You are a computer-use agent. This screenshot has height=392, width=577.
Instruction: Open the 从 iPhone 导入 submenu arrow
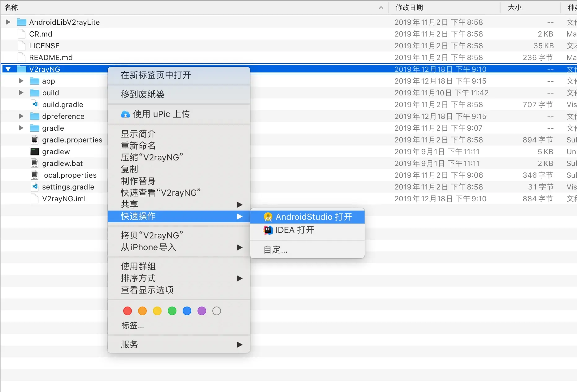[x=240, y=247]
